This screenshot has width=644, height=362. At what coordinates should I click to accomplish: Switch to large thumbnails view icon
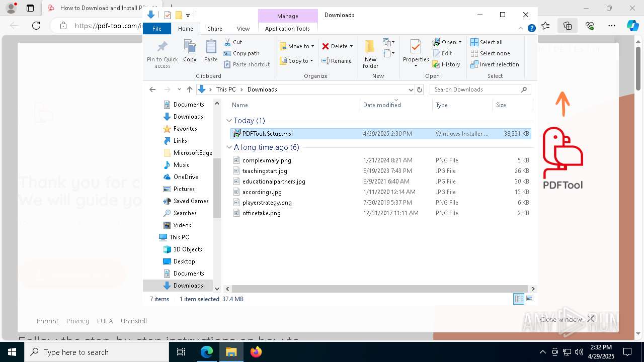(529, 299)
